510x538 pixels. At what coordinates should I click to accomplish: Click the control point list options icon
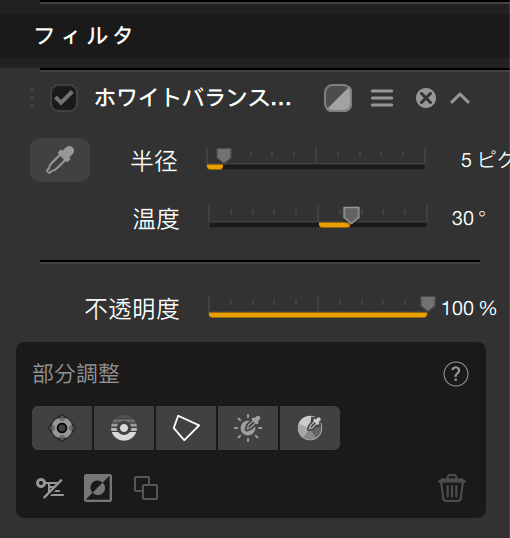50,488
